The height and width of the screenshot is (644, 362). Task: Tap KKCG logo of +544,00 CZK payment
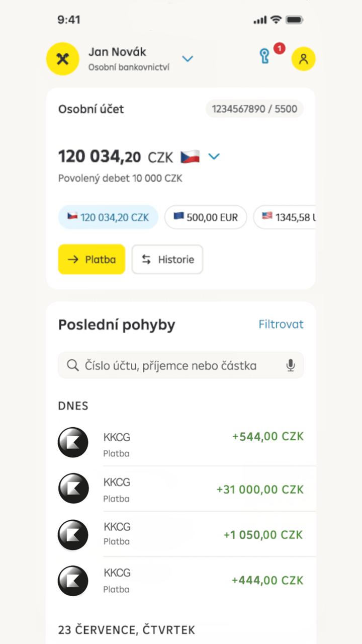(73, 443)
